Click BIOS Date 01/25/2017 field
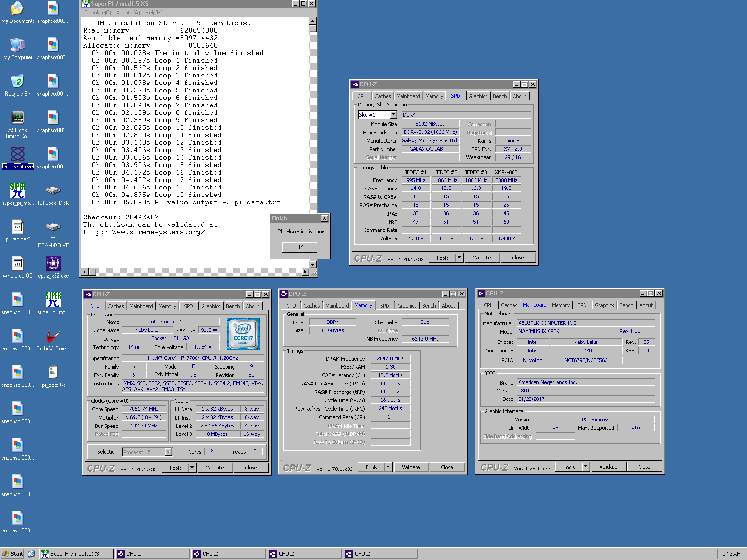The image size is (747, 560). coord(586,399)
